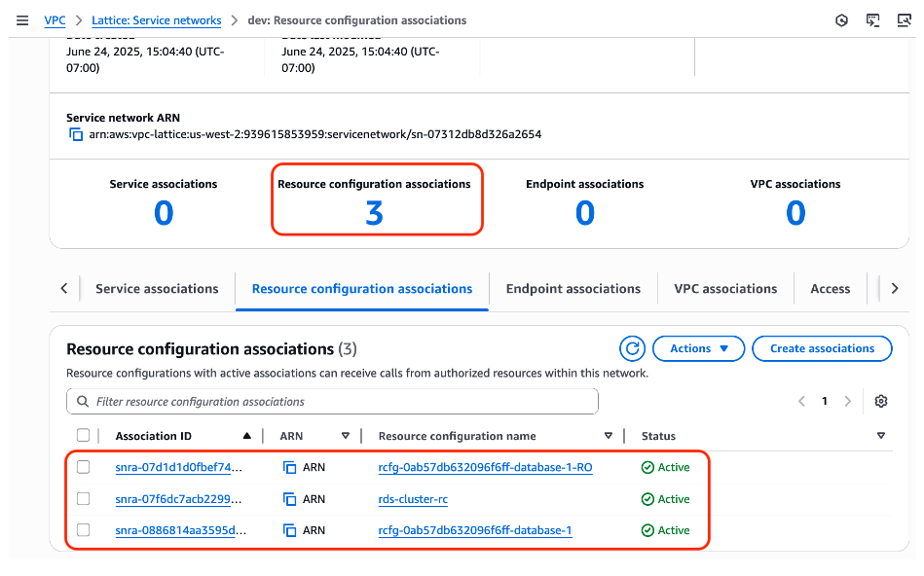This screenshot has height=576, width=924.
Task: Open association snra-07f6dc7acb2299
Action: coord(178,499)
